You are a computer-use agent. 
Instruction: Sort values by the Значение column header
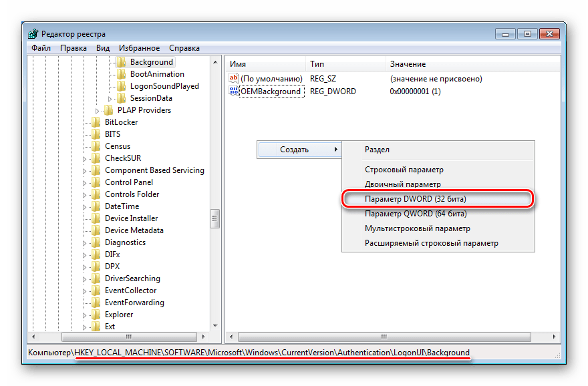(x=473, y=64)
